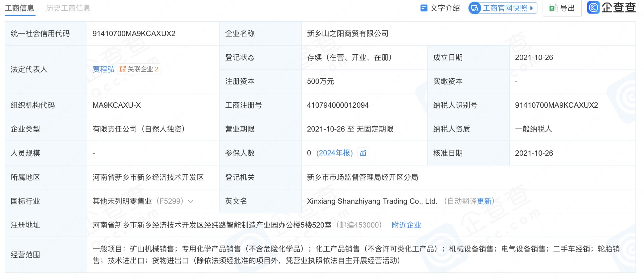Click 更新 in the English name row

tap(484, 201)
